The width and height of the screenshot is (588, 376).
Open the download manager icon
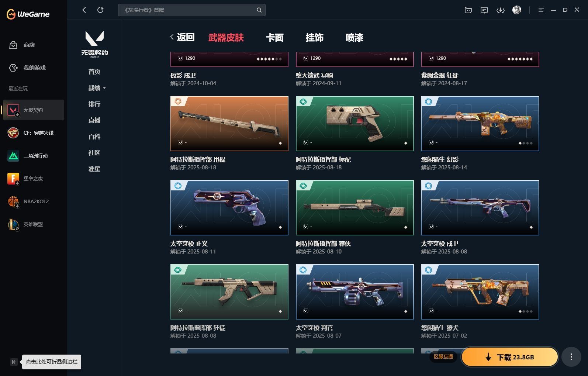click(x=501, y=10)
